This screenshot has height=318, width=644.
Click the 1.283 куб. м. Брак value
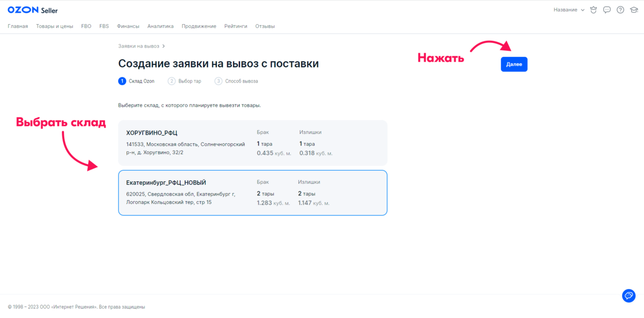pyautogui.click(x=273, y=203)
